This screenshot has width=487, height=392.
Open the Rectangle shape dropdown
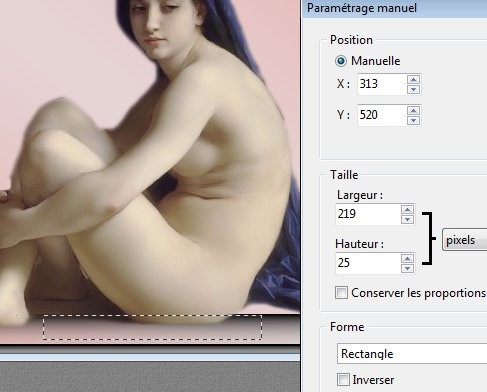click(x=412, y=353)
